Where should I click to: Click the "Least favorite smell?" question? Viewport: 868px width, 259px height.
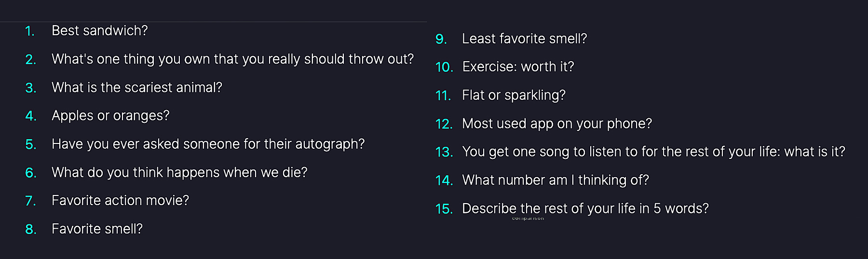(524, 39)
